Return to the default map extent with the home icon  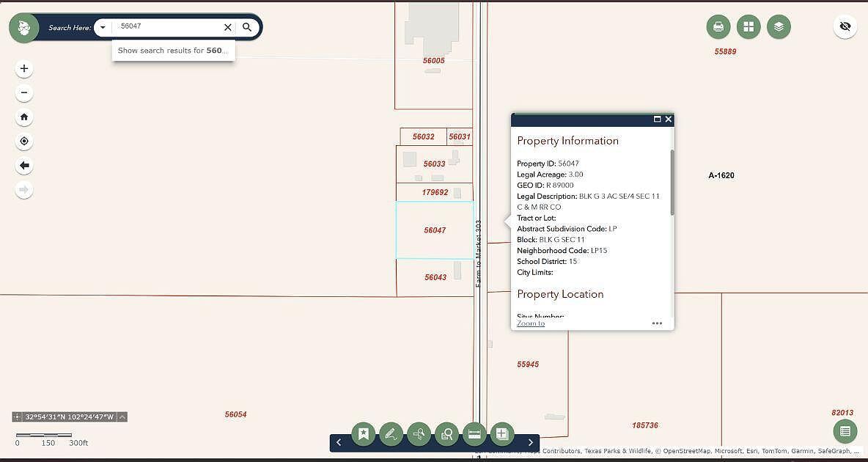coord(23,117)
